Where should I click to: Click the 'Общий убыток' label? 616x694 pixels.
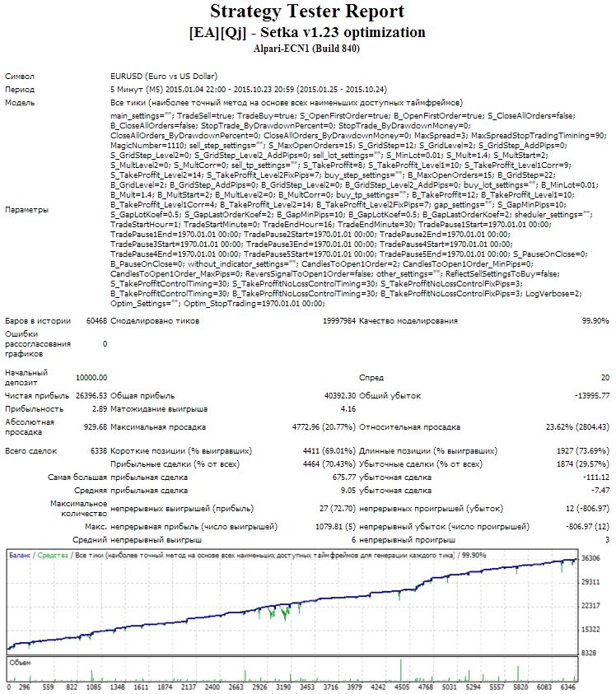pyautogui.click(x=390, y=396)
